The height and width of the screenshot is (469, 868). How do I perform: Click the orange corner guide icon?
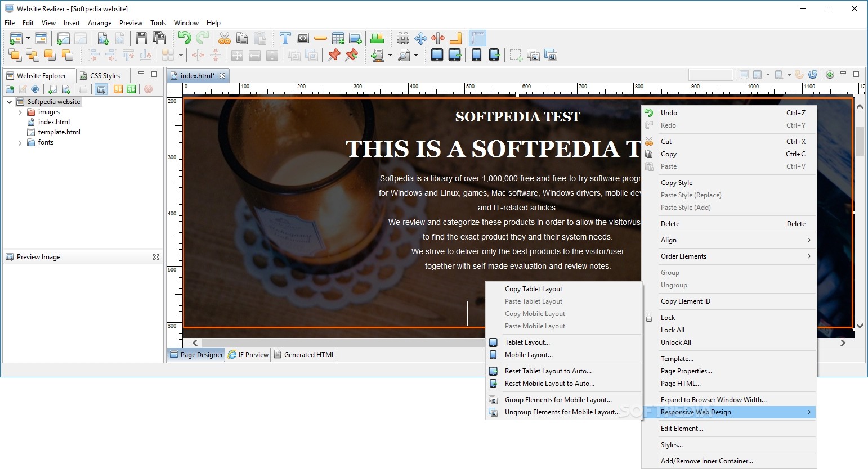455,38
